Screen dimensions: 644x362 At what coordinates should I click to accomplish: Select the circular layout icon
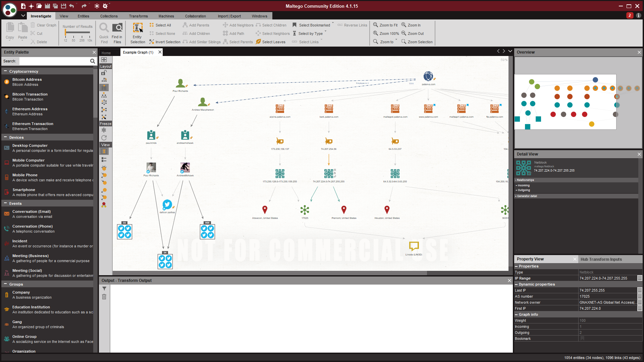(x=104, y=102)
